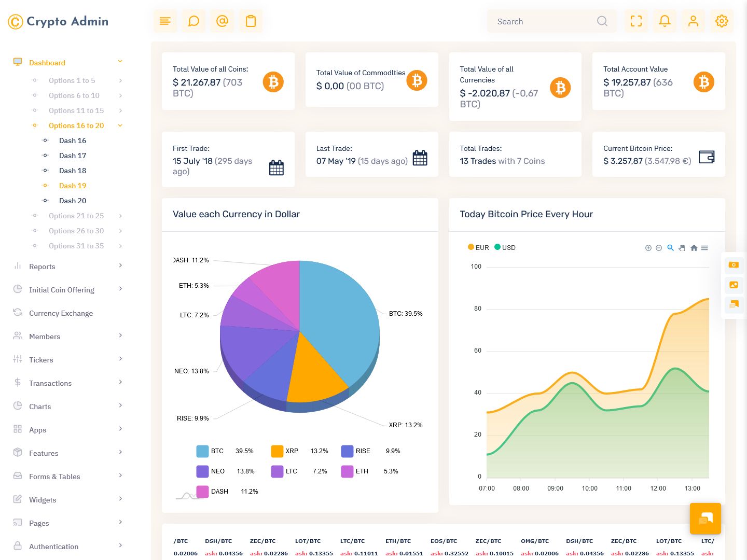Open the floating orange chat button
The image size is (747, 560).
pos(706,519)
